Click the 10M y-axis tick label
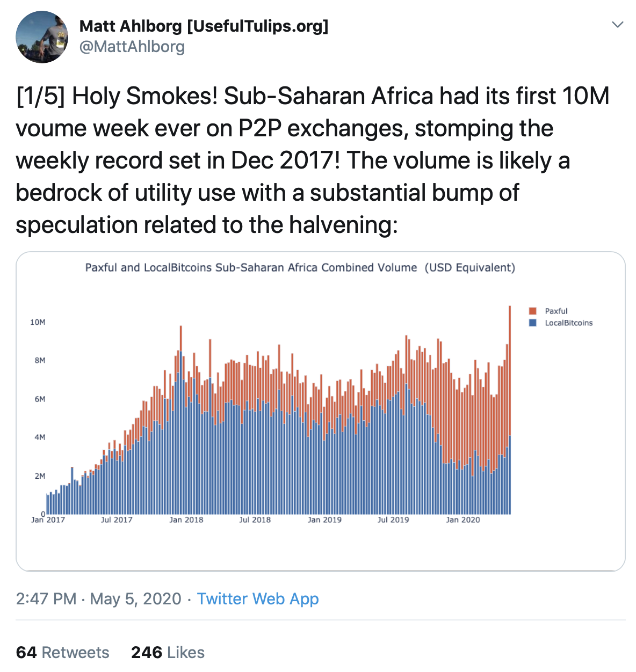The height and width of the screenshot is (672, 636). [38, 322]
